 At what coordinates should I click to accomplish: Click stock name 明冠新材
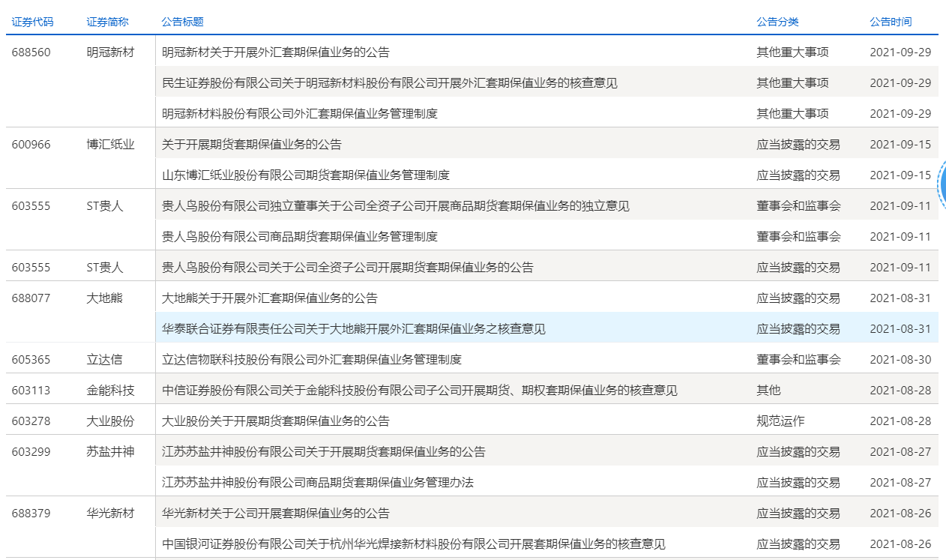[111, 52]
